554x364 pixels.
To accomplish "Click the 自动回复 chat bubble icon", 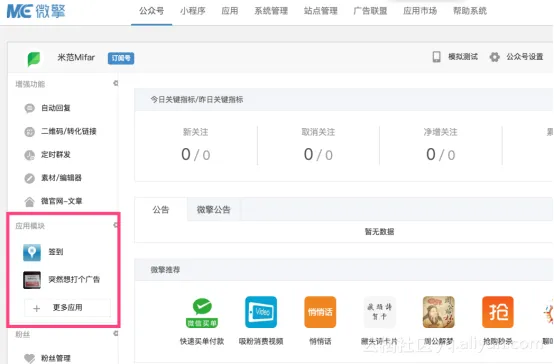I will 29,108.
